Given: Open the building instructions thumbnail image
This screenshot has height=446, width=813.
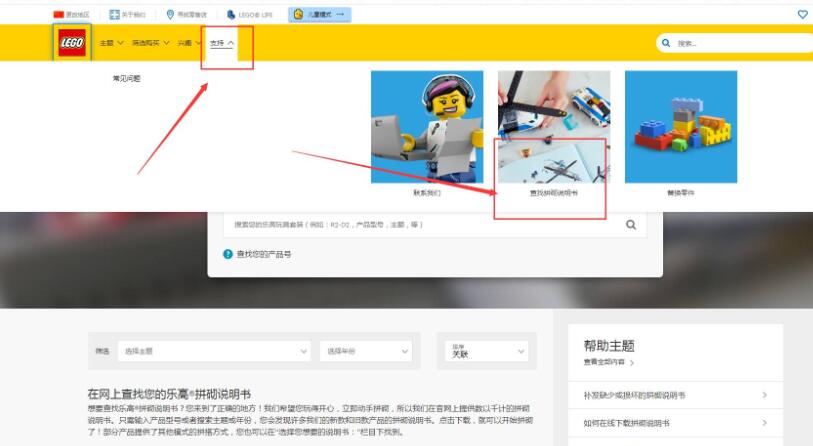Looking at the screenshot, I should tap(554, 127).
